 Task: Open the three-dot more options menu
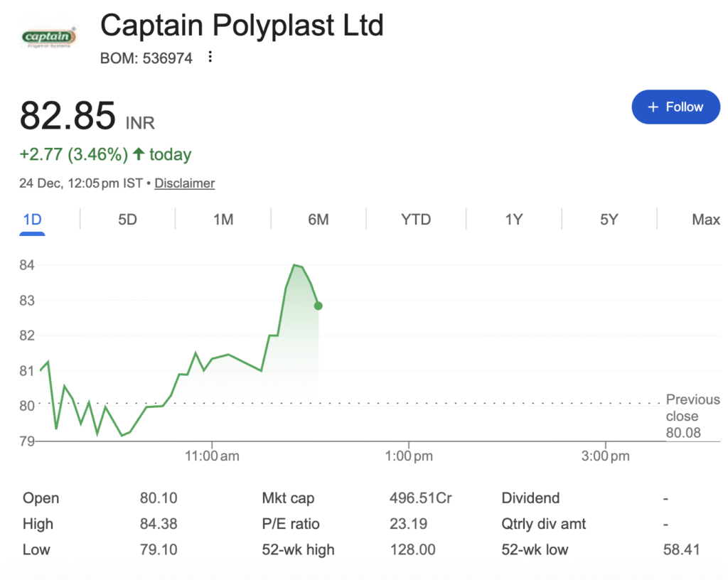[210, 58]
